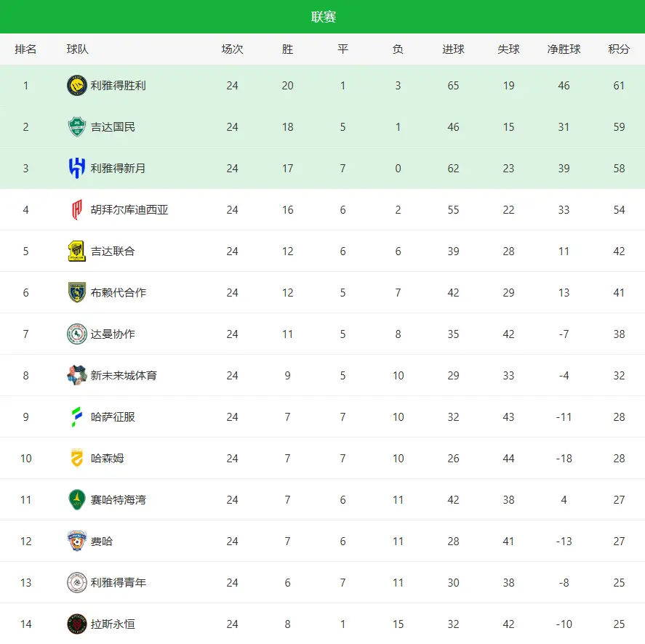
Task: Click the 哈萨征服 green-blue logo
Action: pos(76,416)
